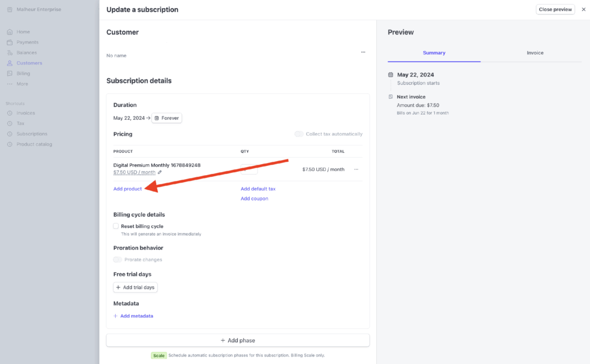Click the Customers person icon

click(10, 63)
